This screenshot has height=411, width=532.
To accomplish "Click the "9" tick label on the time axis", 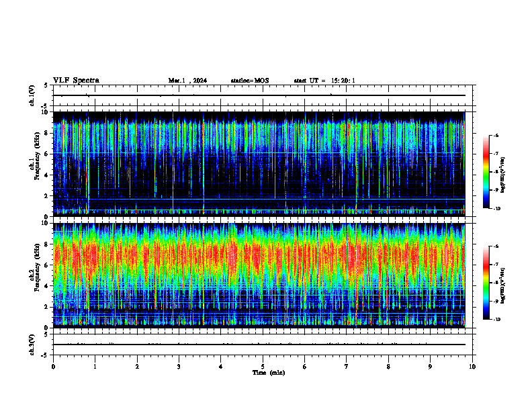I will (x=430, y=367).
